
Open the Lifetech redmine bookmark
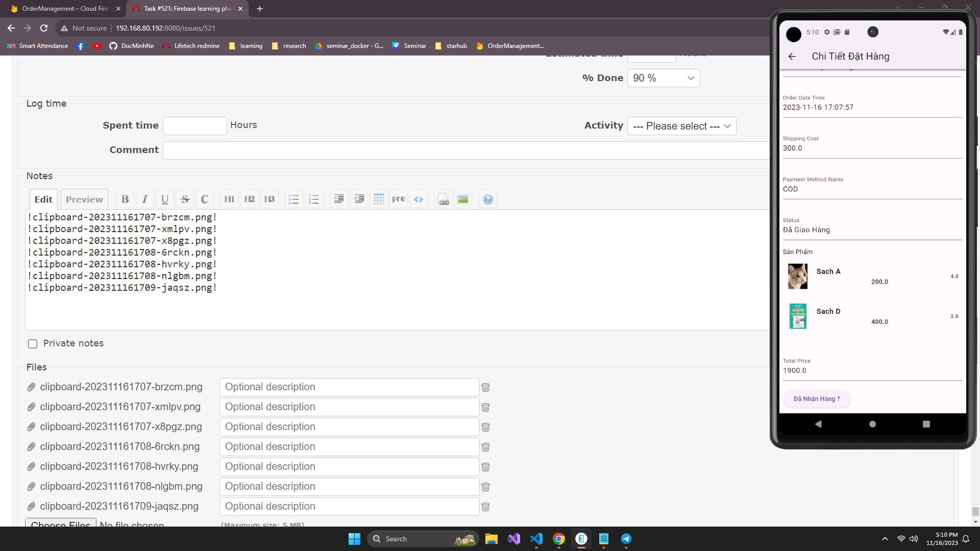tap(191, 46)
